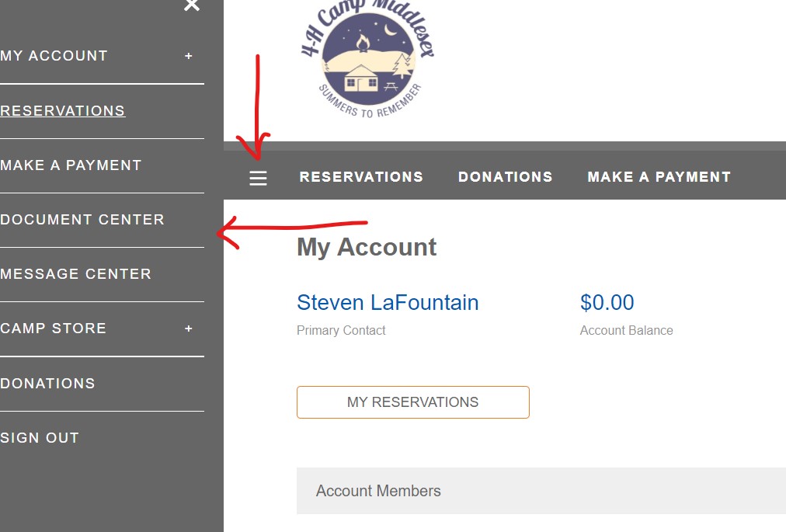Expand My Account with the plus icon
This screenshot has width=786, height=532.
pos(189,56)
